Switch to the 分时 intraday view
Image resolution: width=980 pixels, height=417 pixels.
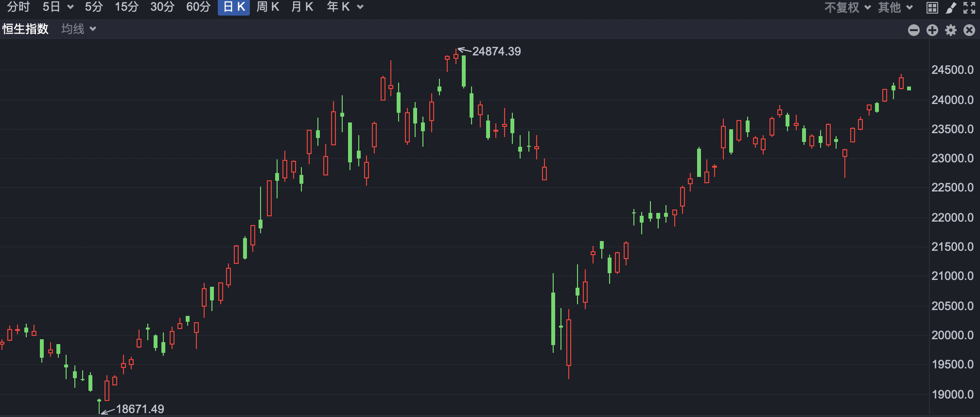(18, 7)
